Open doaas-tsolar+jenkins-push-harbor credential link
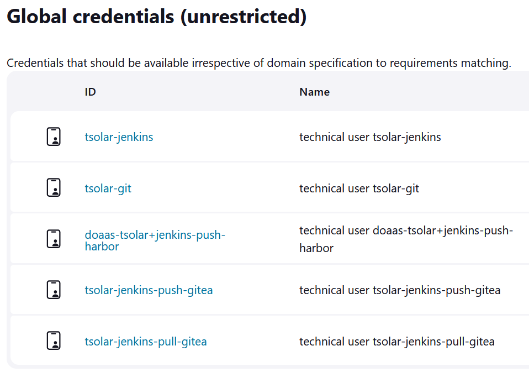This screenshot has height=372, width=529. point(155,240)
